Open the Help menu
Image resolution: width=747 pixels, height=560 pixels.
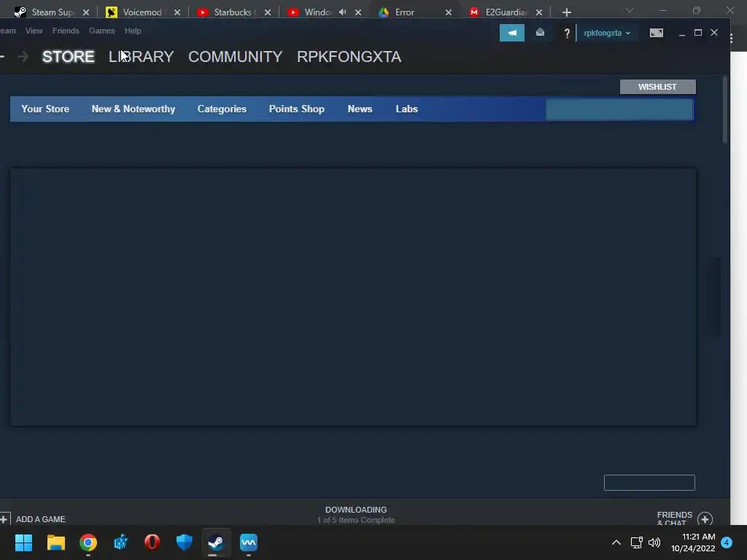pos(133,31)
